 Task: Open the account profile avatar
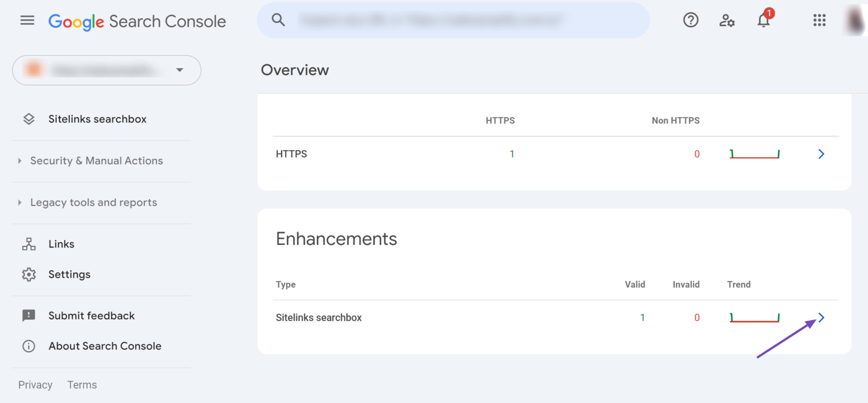[x=855, y=20]
